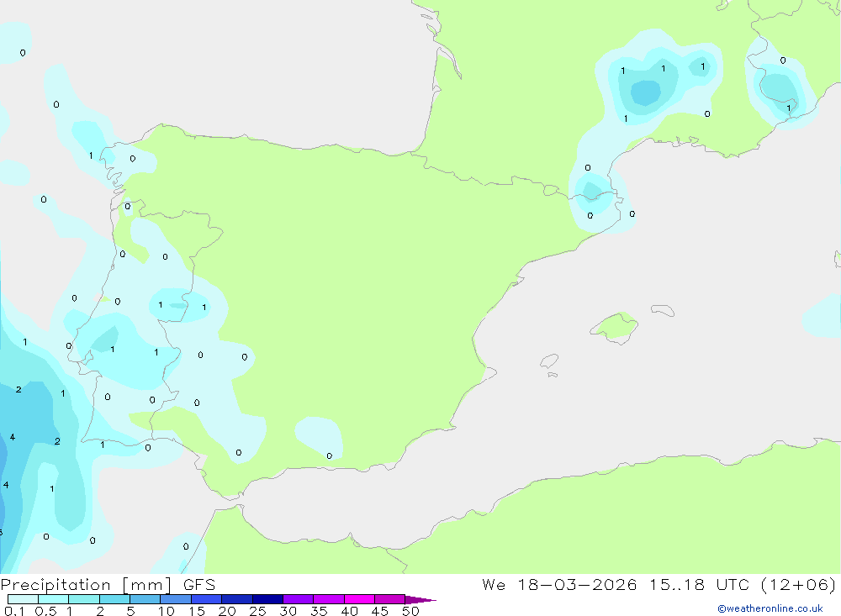
Task: Select the bright magenta 40–45 legend swatch
Action: coord(359,599)
